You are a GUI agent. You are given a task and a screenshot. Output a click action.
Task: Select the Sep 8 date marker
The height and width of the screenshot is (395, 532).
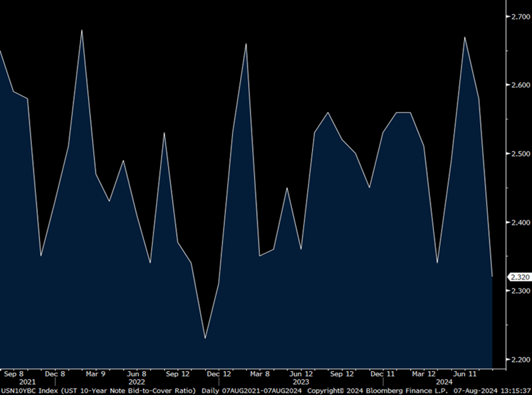click(x=13, y=374)
